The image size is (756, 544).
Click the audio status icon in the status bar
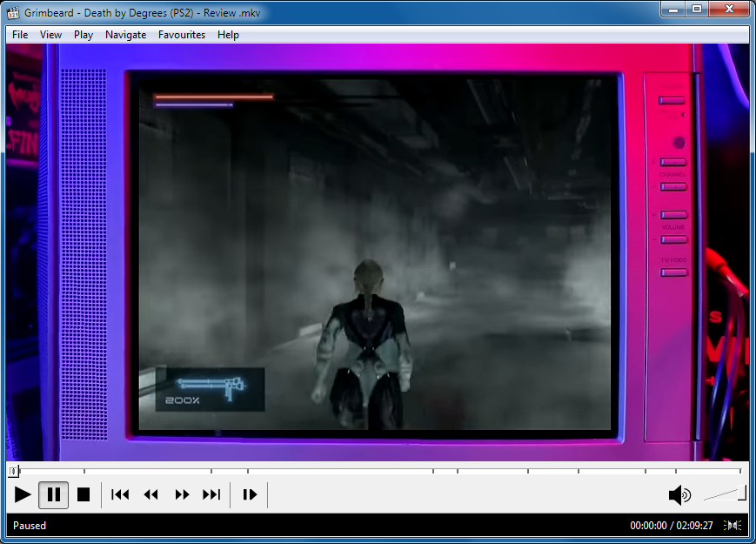(733, 525)
